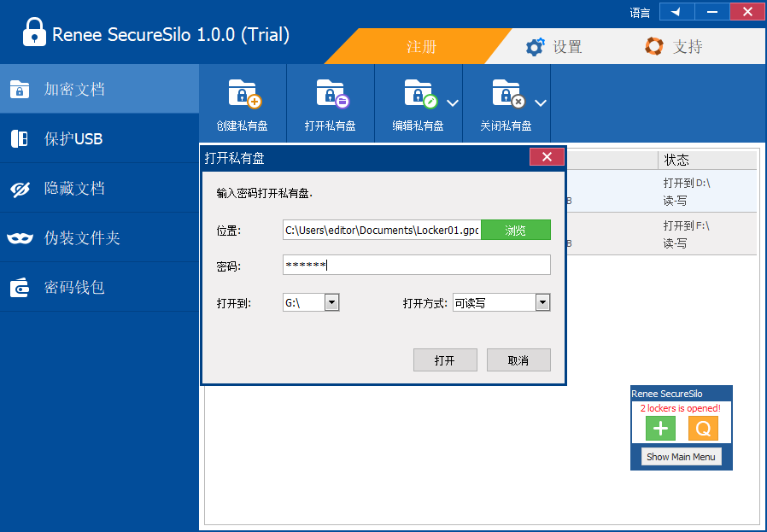
Task: Click orange Q icon in mini widget
Action: [703, 429]
